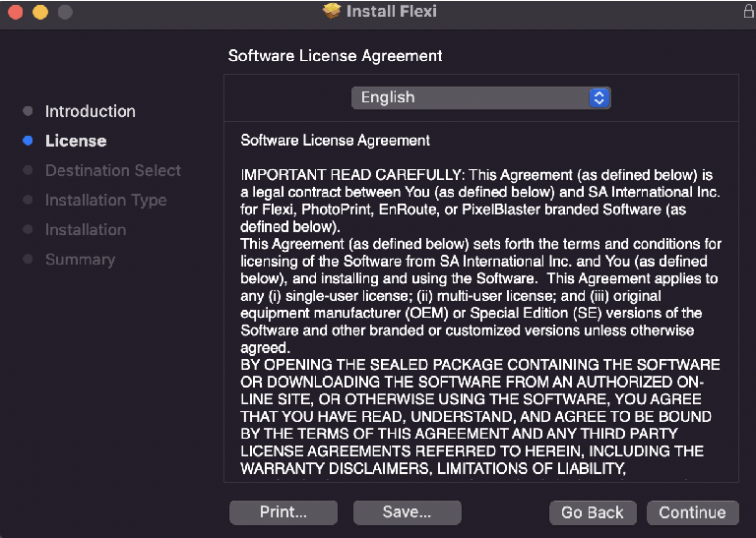Click the blue bullet beside License
This screenshot has width=756, height=538.
coord(28,141)
